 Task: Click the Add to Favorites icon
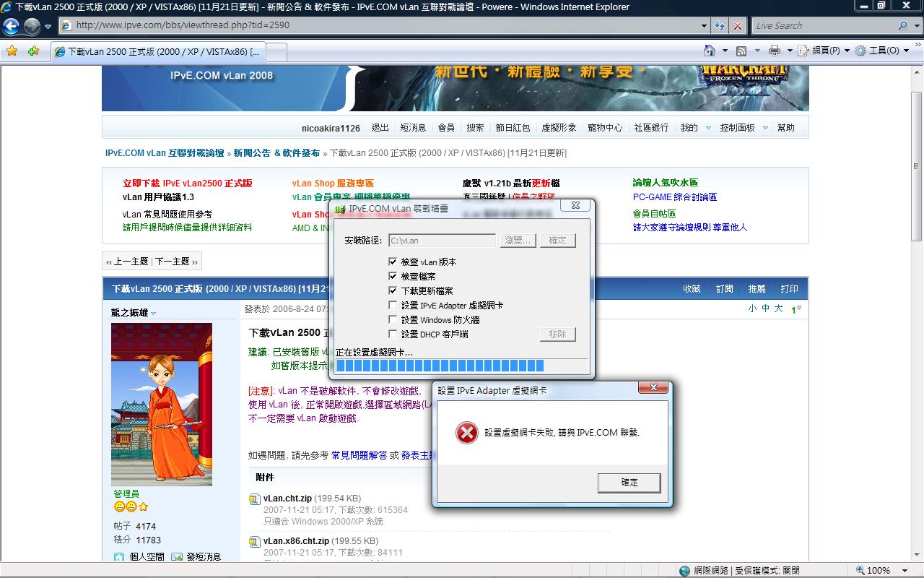(x=33, y=51)
